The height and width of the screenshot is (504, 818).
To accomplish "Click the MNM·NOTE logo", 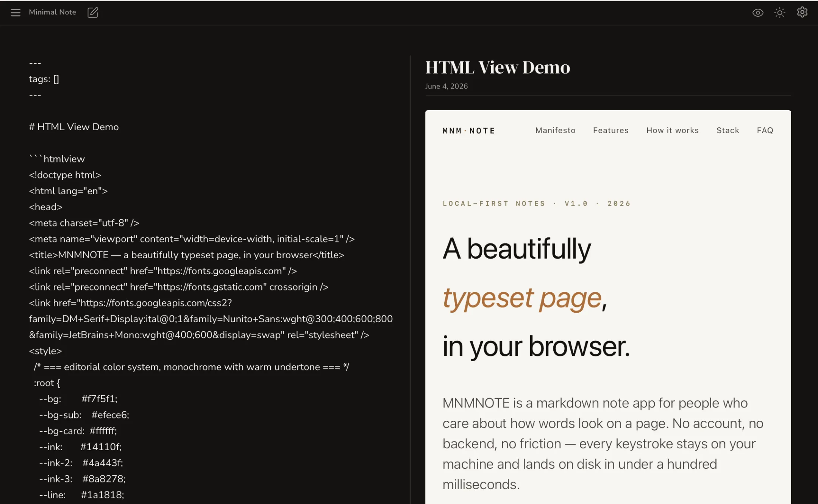I will 468,131.
